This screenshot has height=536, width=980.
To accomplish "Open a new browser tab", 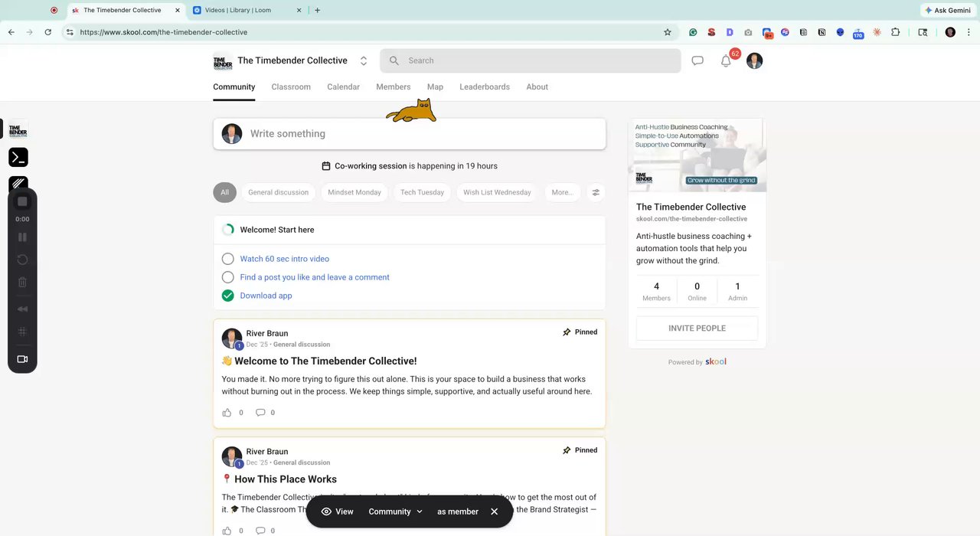I will coord(318,10).
